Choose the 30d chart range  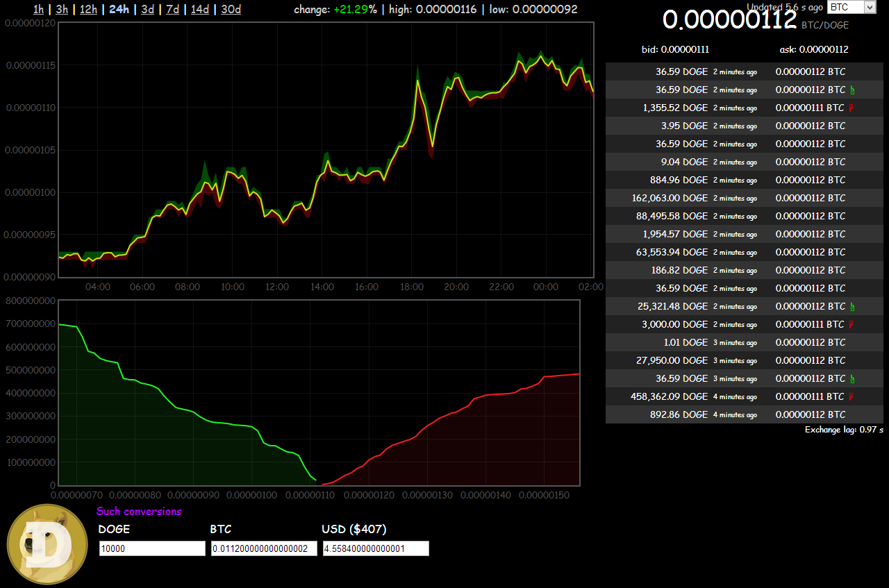231,9
